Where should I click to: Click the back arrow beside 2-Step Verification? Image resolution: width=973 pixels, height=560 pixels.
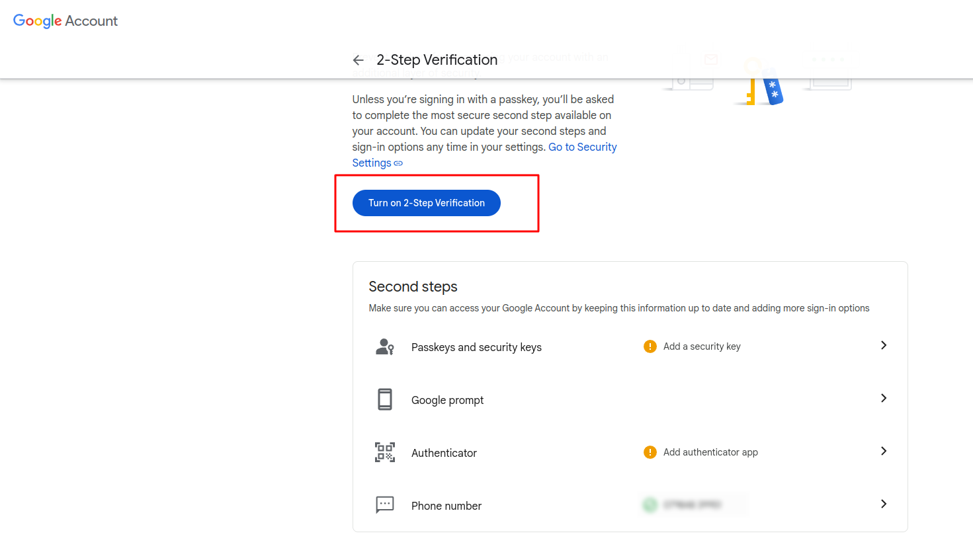359,60
